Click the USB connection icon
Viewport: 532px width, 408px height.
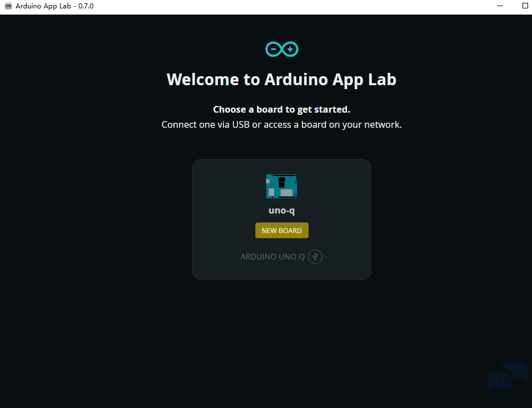(315, 257)
